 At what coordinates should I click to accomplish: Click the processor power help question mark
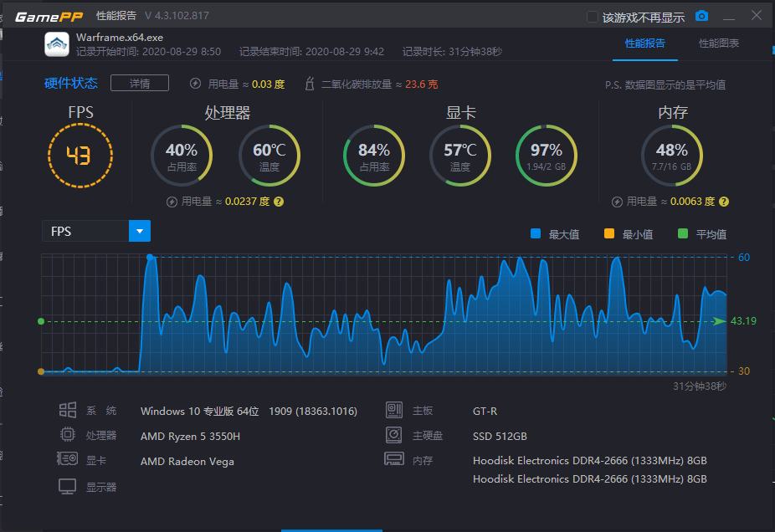tap(279, 202)
